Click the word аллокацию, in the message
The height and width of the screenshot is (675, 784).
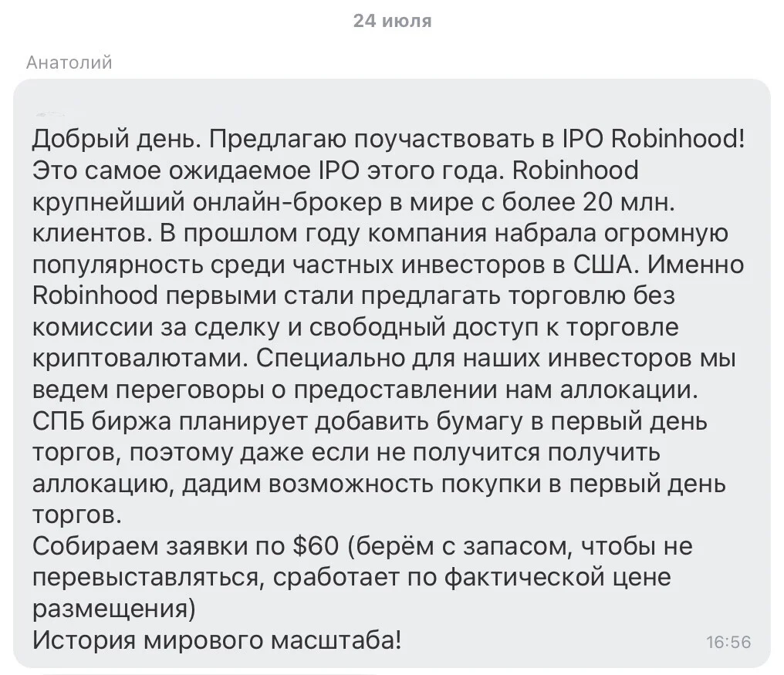click(103, 485)
